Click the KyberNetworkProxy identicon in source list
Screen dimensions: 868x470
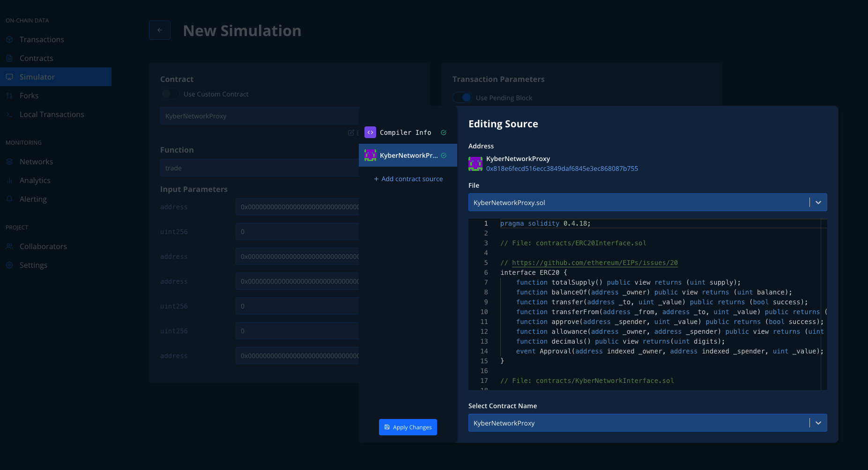click(370, 155)
